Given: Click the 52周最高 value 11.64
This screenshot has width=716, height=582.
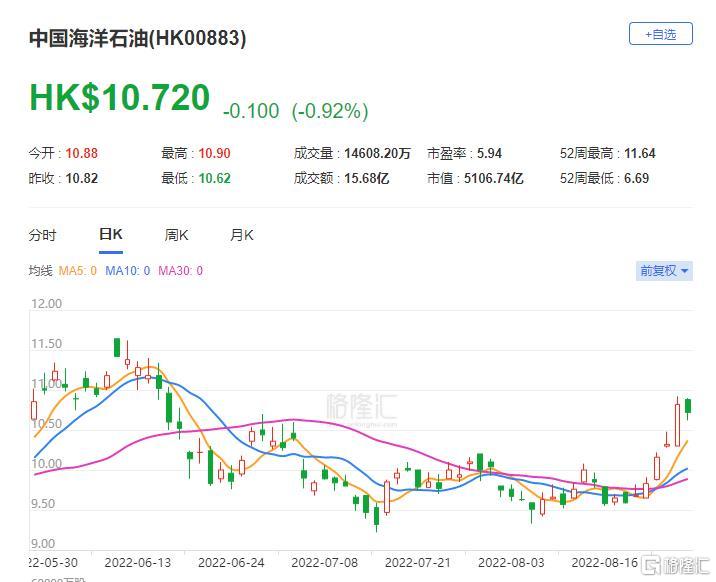Looking at the screenshot, I should click(x=640, y=153).
